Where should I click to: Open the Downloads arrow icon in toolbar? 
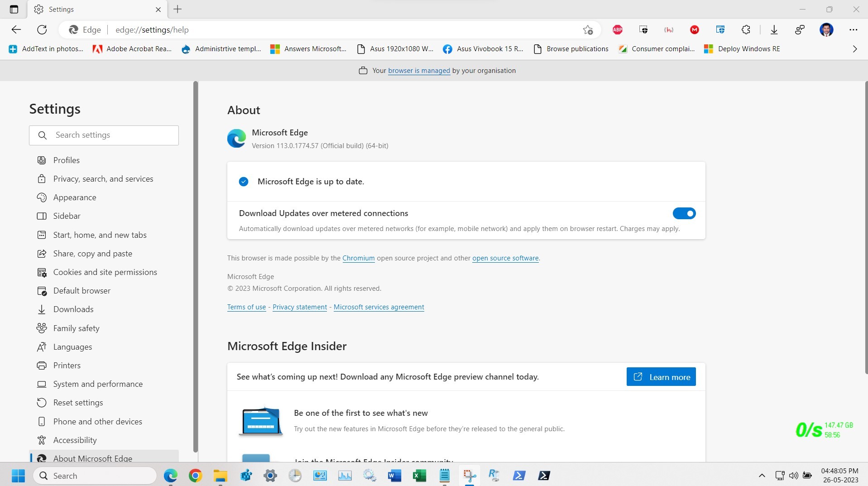point(774,30)
